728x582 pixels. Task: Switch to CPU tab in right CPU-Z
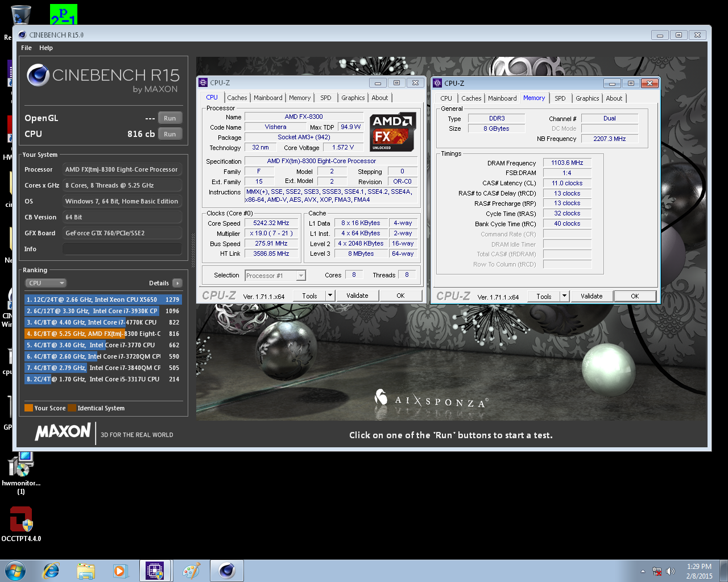pos(446,98)
